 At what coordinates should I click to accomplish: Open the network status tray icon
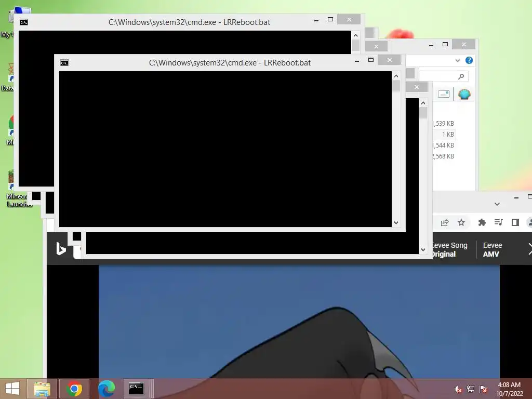pyautogui.click(x=471, y=389)
